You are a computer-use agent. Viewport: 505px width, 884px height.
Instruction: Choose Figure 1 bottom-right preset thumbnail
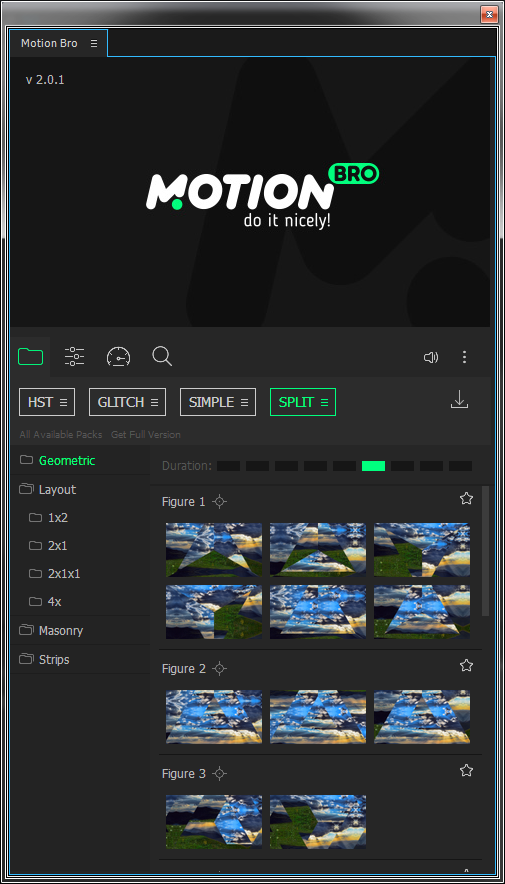click(422, 612)
